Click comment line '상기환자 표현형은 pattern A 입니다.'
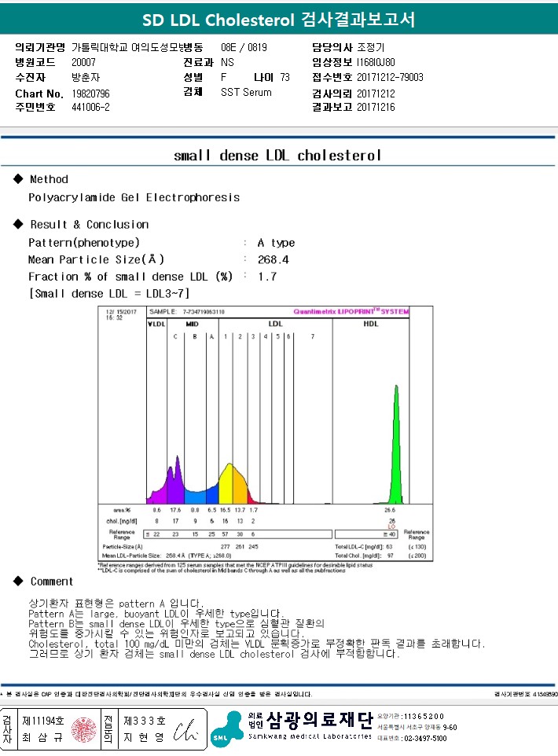This screenshot has height=756, width=558. pos(116,604)
